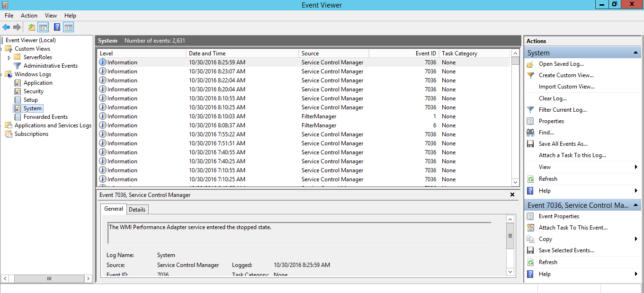Click the Save All Events As disk icon
Image resolution: width=644 pixels, height=293 pixels.
pyautogui.click(x=530, y=143)
